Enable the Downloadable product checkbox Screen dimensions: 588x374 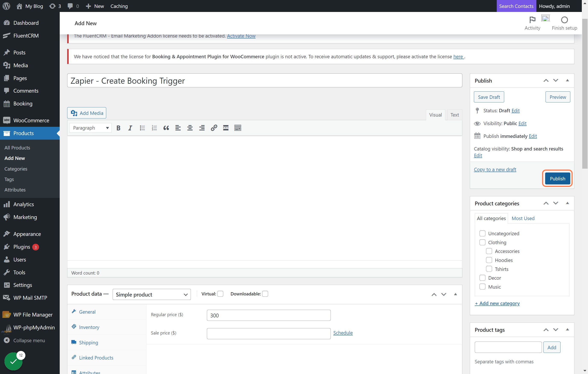pos(265,294)
